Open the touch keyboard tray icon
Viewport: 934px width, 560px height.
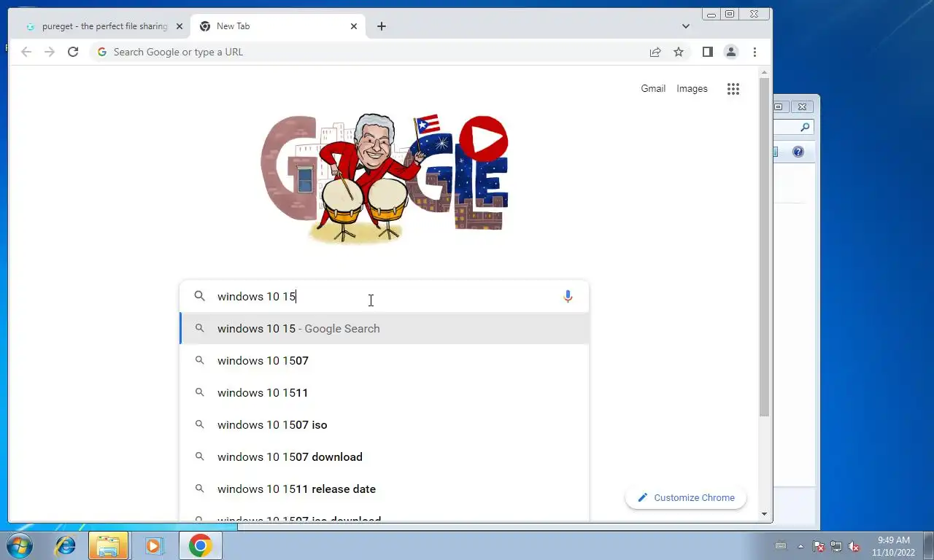(x=781, y=545)
